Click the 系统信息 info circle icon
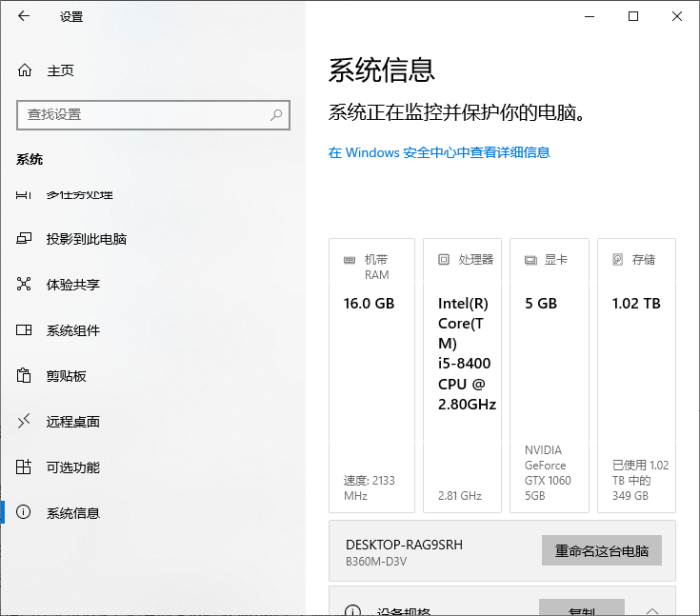The height and width of the screenshot is (616, 700). (24, 512)
